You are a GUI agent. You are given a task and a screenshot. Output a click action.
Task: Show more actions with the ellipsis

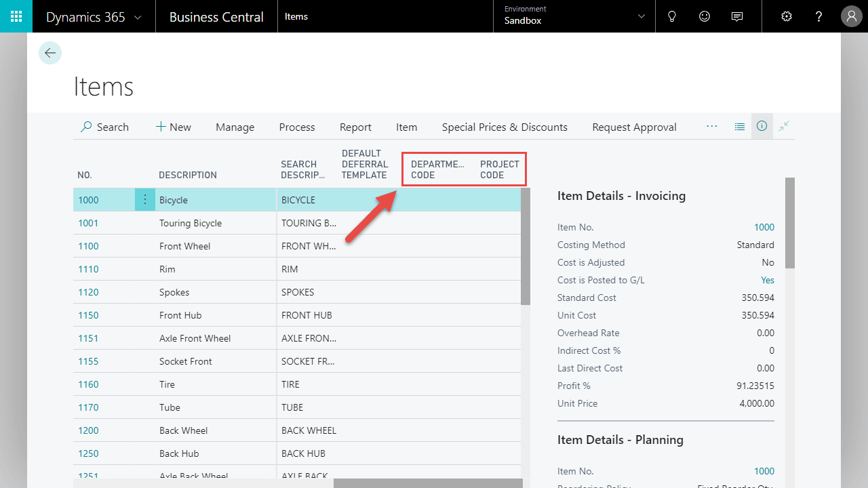(712, 126)
